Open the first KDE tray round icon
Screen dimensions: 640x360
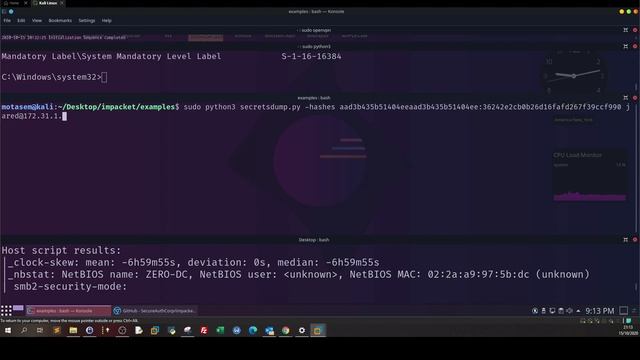[x=535, y=311]
